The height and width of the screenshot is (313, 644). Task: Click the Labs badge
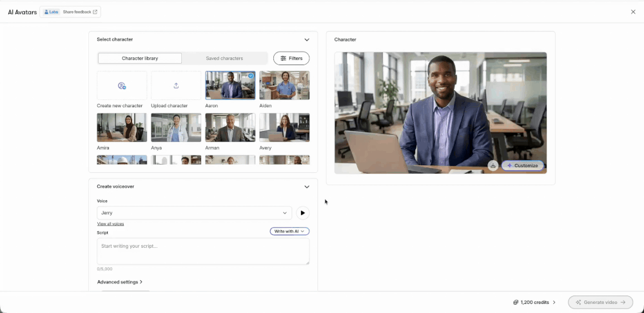pos(52,12)
